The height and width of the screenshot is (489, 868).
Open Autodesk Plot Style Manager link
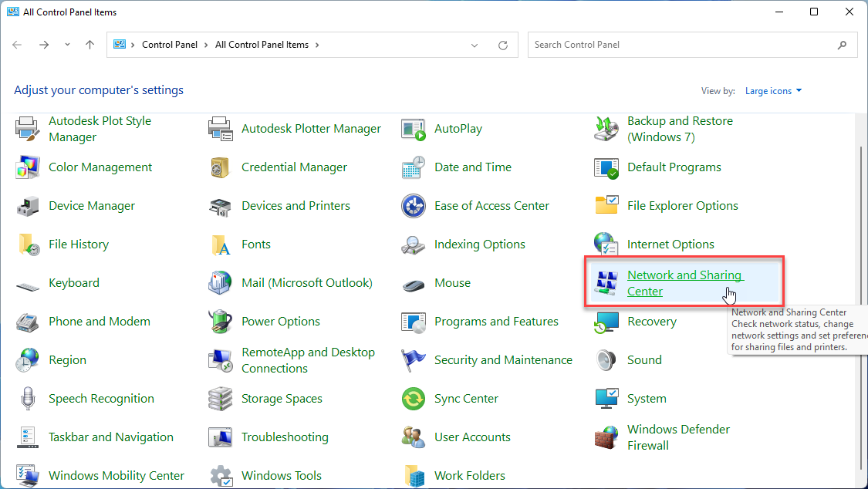tap(100, 129)
